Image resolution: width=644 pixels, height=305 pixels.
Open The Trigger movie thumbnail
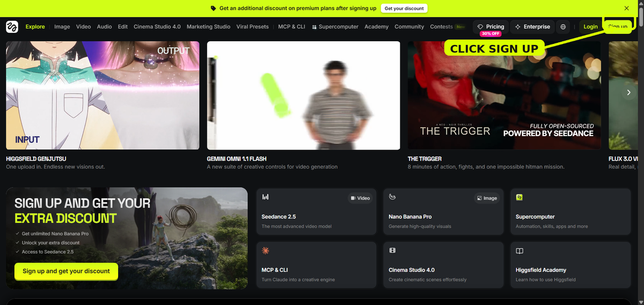pos(504,95)
